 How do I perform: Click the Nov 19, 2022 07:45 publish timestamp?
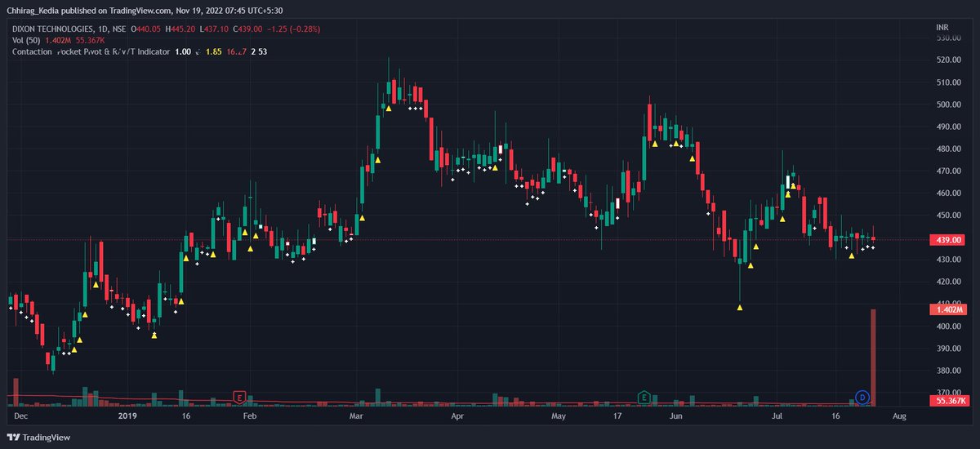[x=229, y=11]
